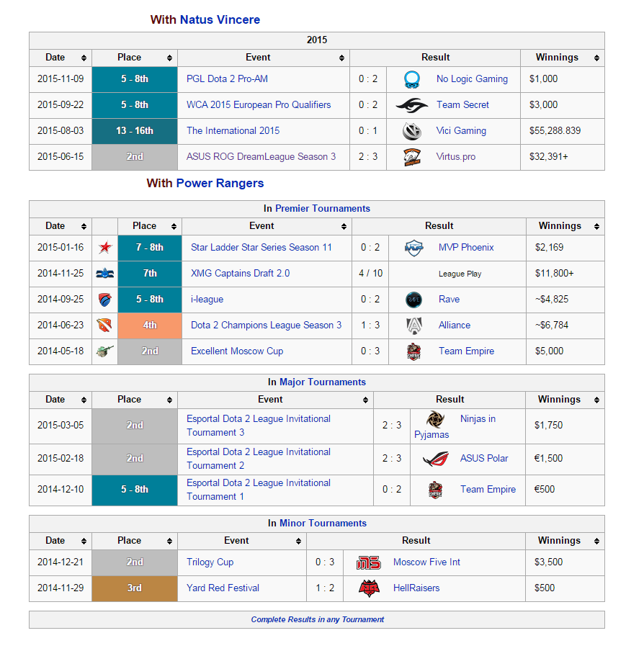
Task: Open the Trilogy Cup event link
Action: pos(210,562)
